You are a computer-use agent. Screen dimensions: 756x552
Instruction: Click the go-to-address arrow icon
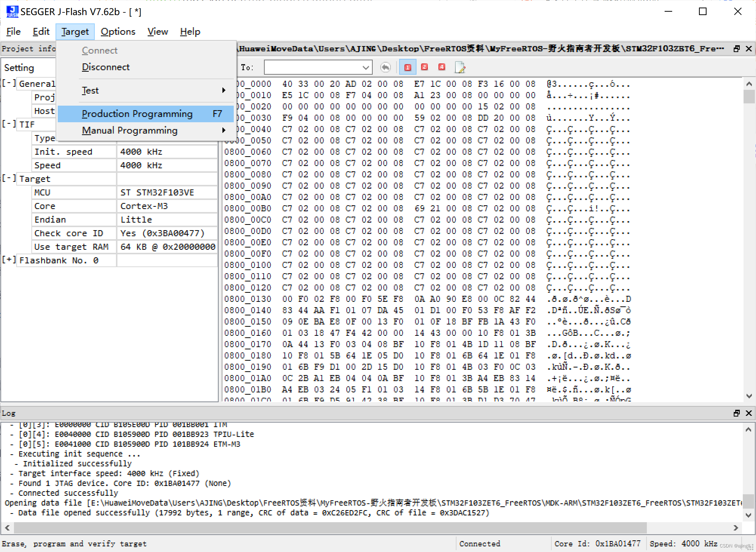pos(385,67)
